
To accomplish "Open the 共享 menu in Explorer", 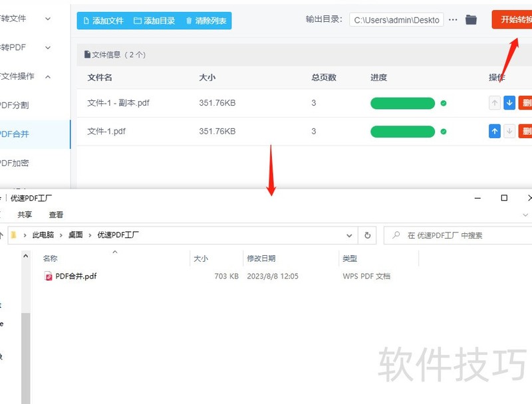I will 25,214.
